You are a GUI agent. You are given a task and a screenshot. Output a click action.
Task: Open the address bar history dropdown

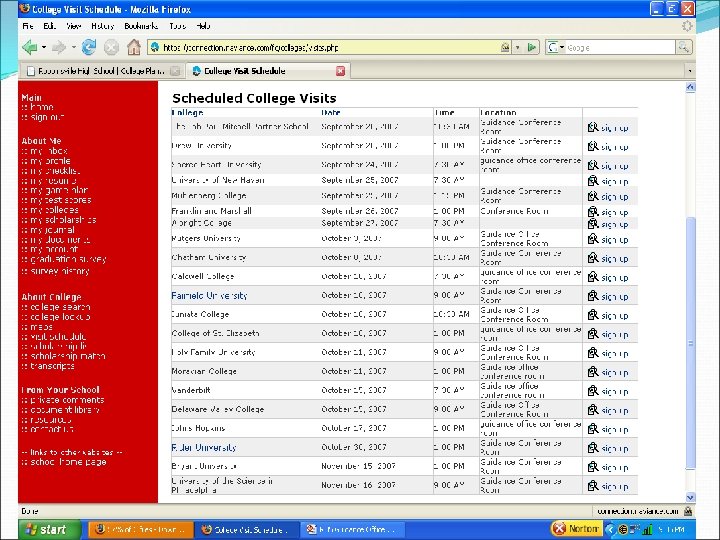(518, 47)
